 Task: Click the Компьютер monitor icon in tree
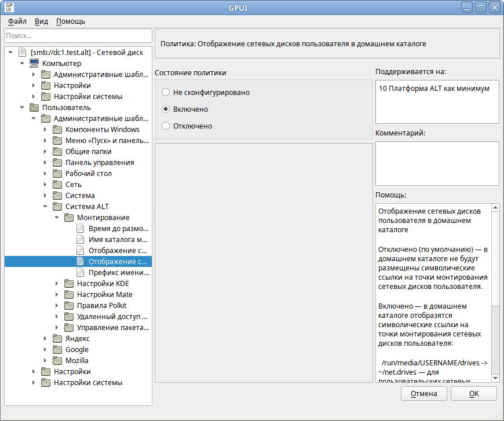pyautogui.click(x=34, y=63)
